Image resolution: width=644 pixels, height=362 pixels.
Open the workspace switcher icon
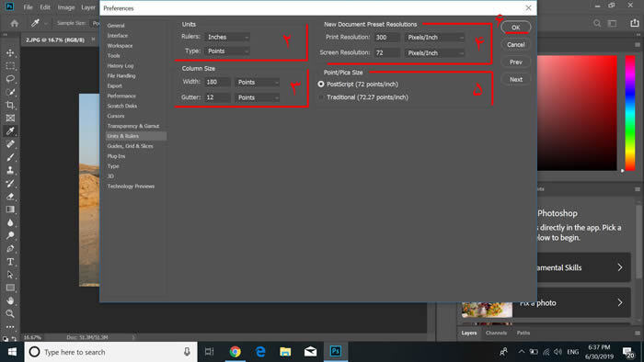613,23
